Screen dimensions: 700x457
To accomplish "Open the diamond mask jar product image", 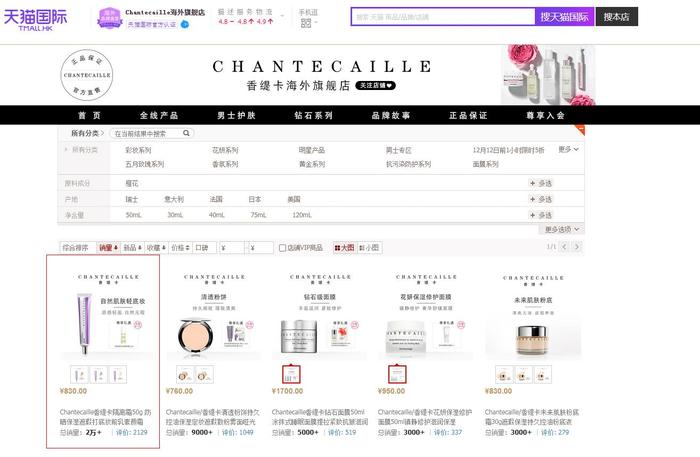I will click(320, 313).
